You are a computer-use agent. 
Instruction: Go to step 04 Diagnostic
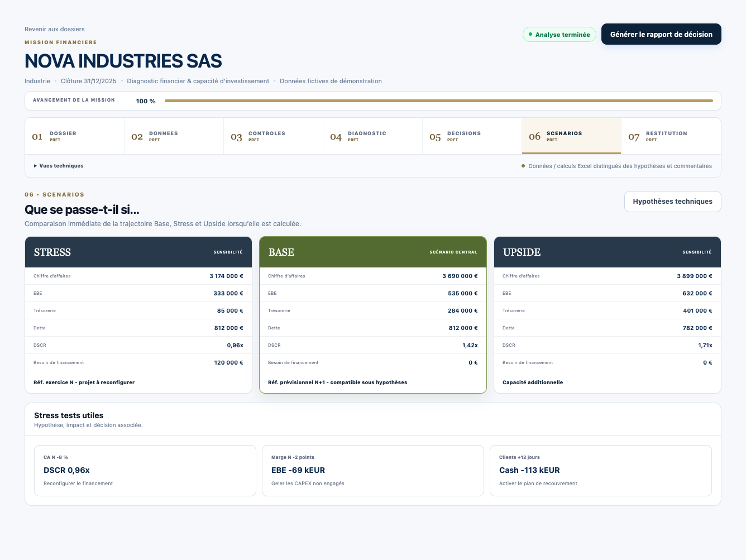click(373, 136)
